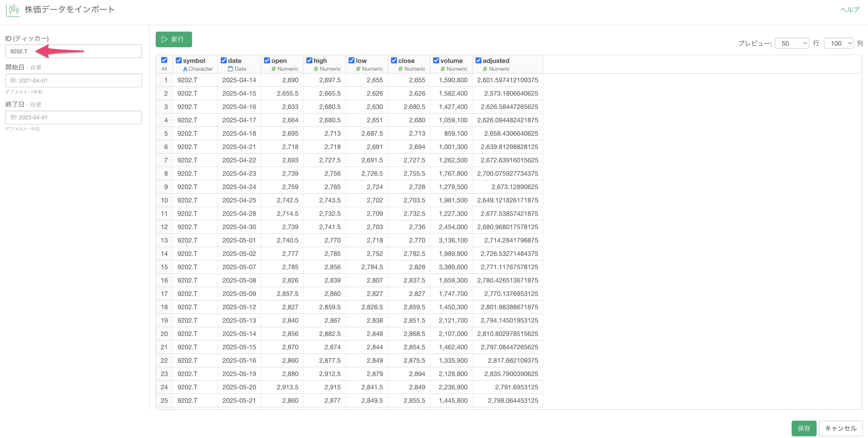868x438 pixels.
Task: Open the ヘルプ help link
Action: pyautogui.click(x=849, y=10)
